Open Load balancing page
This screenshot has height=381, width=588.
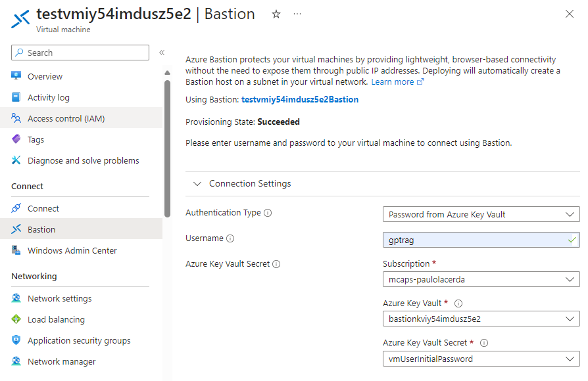tap(81, 319)
